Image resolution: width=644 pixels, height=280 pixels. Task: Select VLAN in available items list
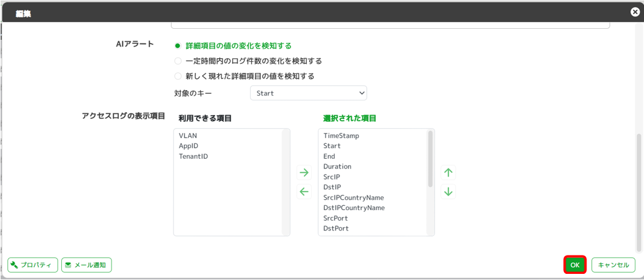tap(188, 136)
